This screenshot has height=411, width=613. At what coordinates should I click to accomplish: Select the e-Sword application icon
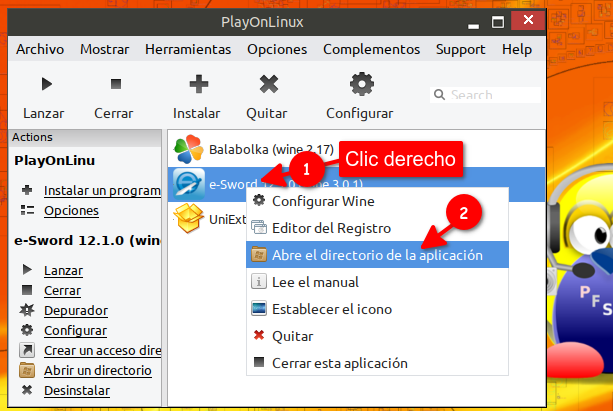pos(188,184)
